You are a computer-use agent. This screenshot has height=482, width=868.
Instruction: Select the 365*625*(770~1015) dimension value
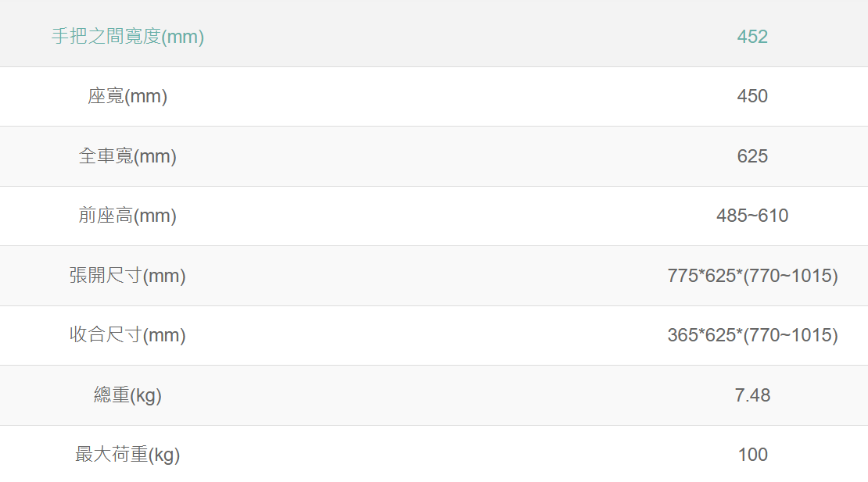click(752, 335)
